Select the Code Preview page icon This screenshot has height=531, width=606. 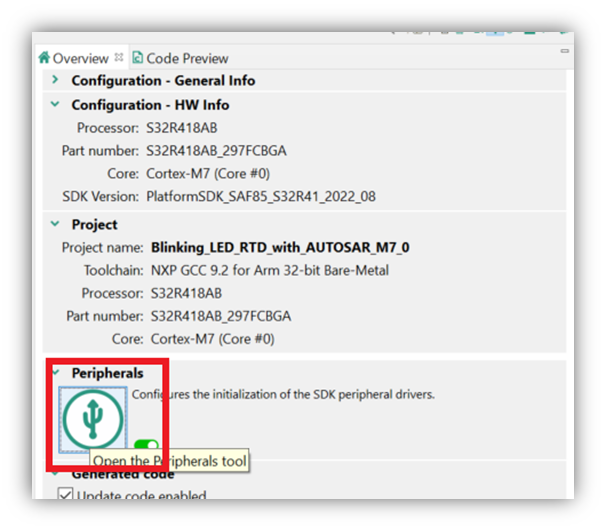pos(137,58)
